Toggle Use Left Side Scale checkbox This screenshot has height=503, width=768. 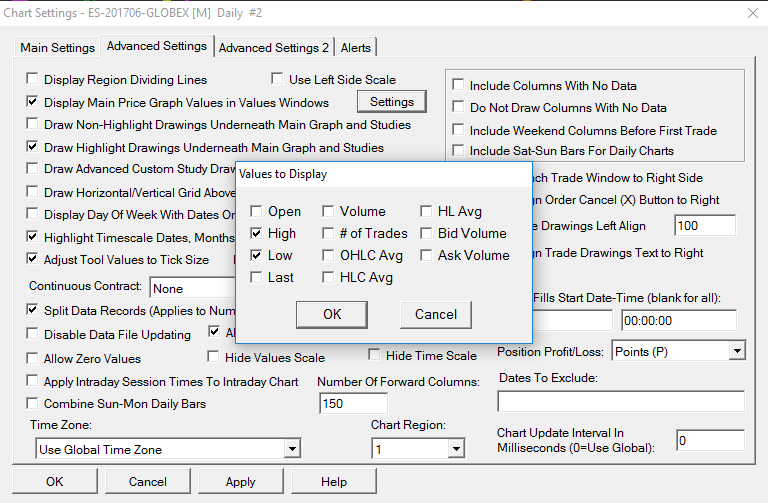coord(277,79)
